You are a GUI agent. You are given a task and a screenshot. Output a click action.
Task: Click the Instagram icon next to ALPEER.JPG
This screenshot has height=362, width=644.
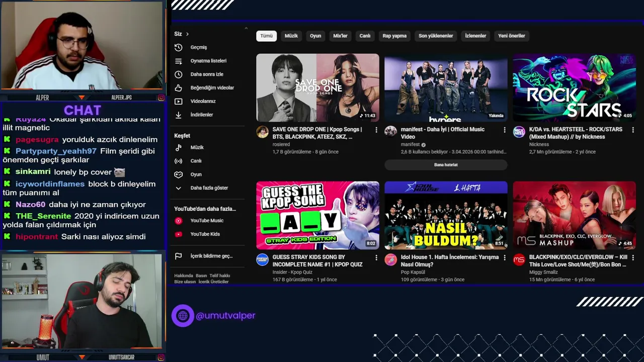coord(161,98)
